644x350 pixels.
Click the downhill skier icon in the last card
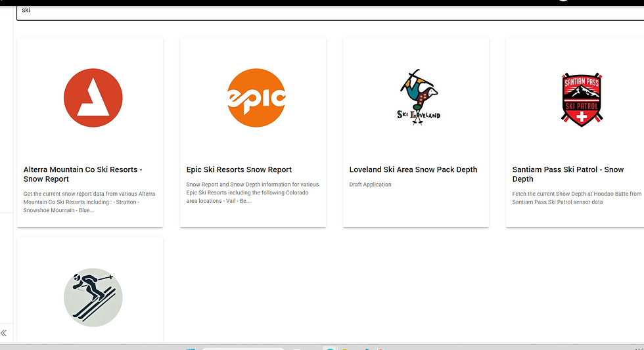(x=93, y=297)
